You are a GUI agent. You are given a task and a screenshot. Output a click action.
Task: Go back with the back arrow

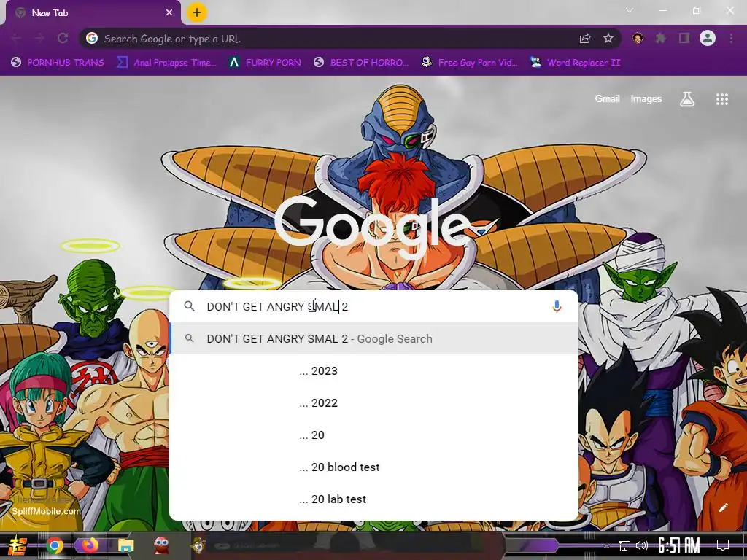(x=16, y=38)
